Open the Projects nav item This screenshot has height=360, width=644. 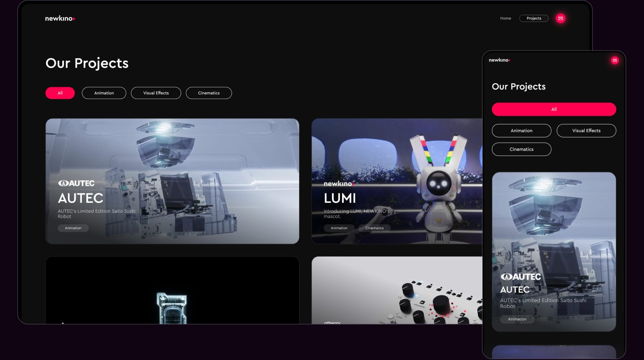[x=534, y=18]
